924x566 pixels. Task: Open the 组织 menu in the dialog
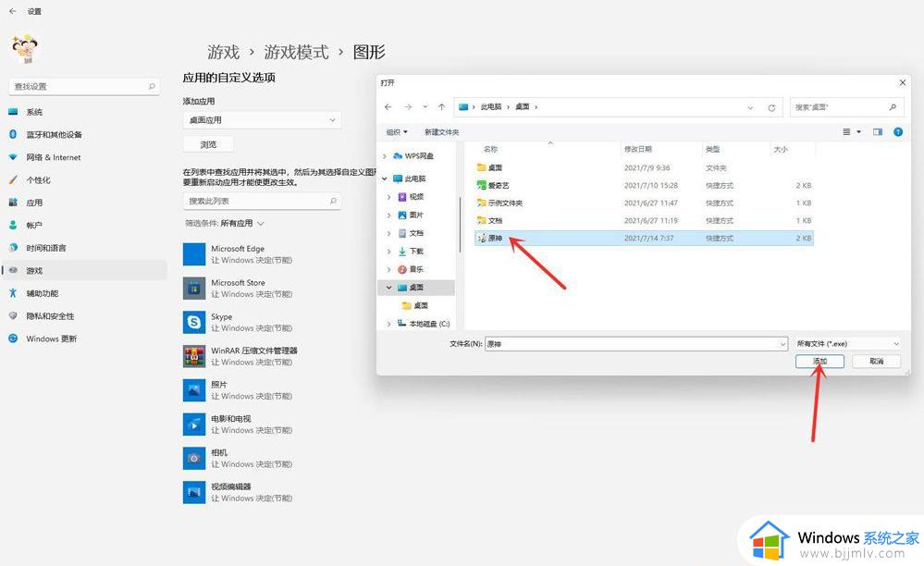[397, 132]
